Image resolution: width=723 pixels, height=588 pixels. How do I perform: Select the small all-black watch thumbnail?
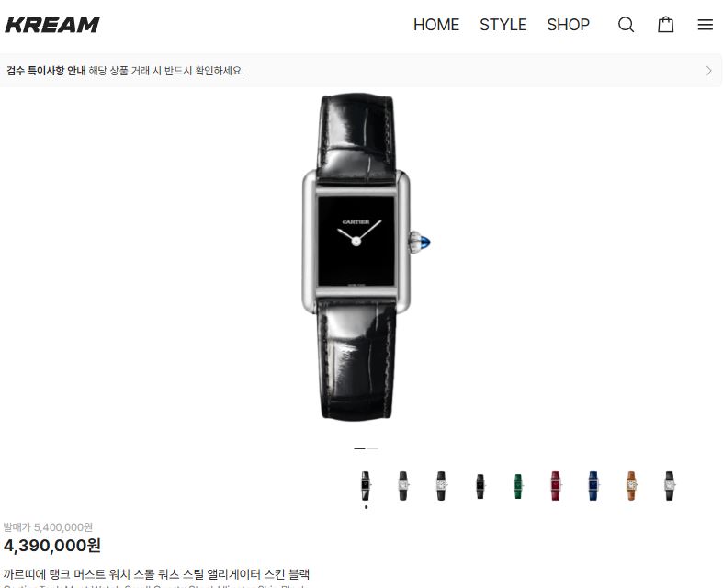tap(480, 486)
